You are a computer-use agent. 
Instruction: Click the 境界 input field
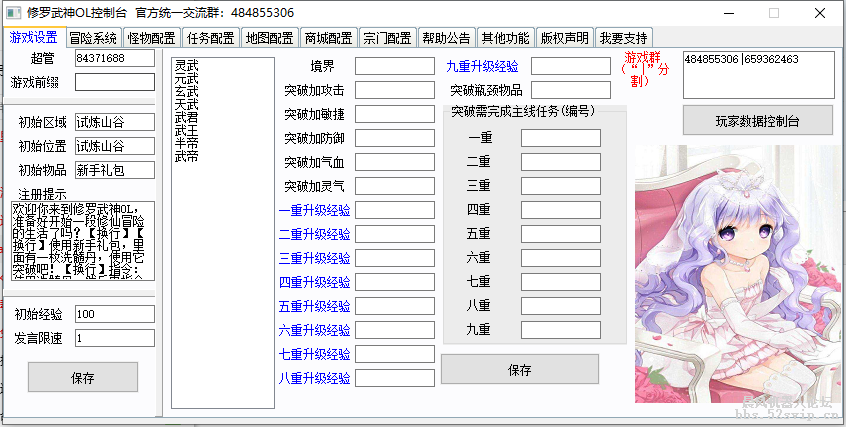coord(395,66)
